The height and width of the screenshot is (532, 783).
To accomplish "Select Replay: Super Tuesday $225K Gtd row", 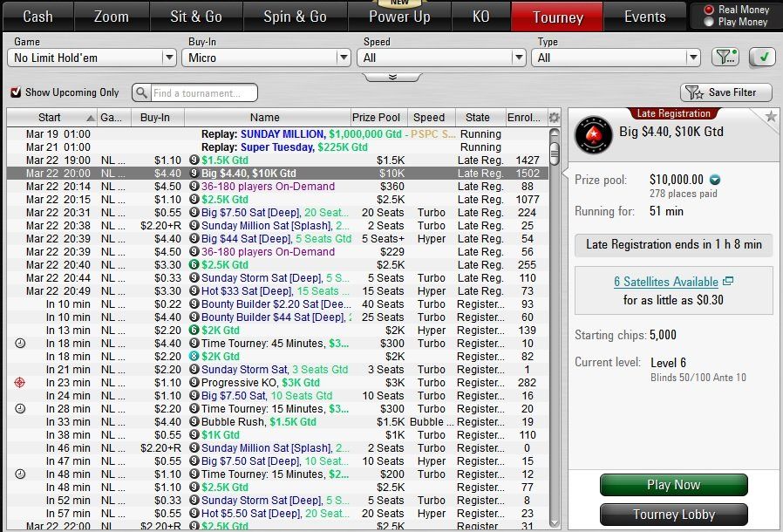I will pos(277,147).
